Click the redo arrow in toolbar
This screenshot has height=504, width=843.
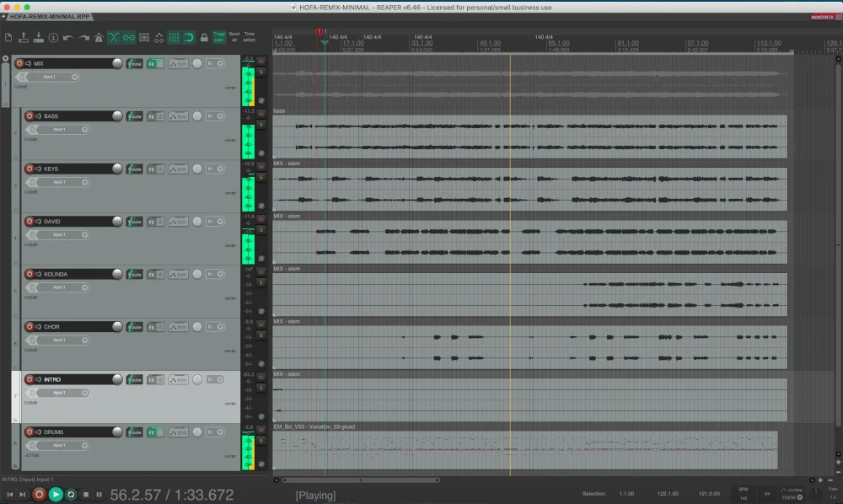83,38
